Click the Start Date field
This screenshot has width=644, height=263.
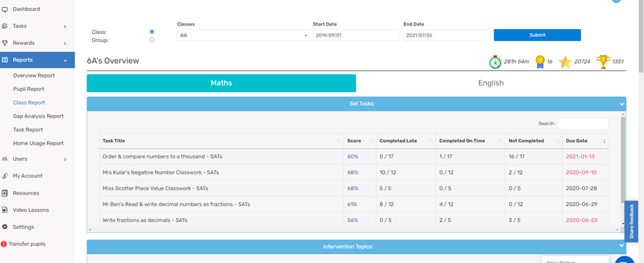coord(356,35)
